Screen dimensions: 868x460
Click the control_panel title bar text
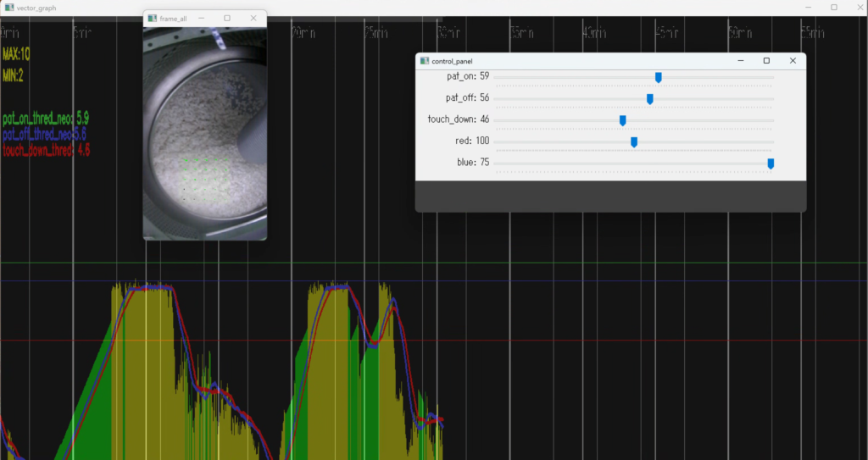pyautogui.click(x=453, y=61)
